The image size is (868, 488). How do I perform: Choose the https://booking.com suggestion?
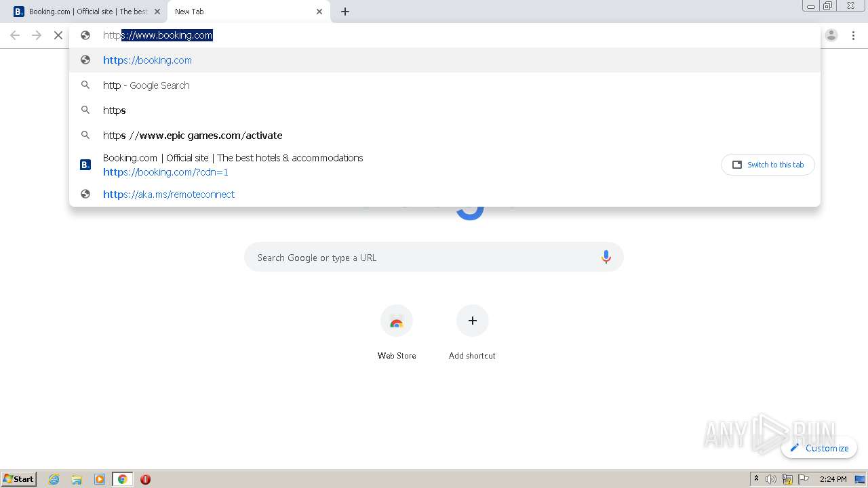[445, 60]
